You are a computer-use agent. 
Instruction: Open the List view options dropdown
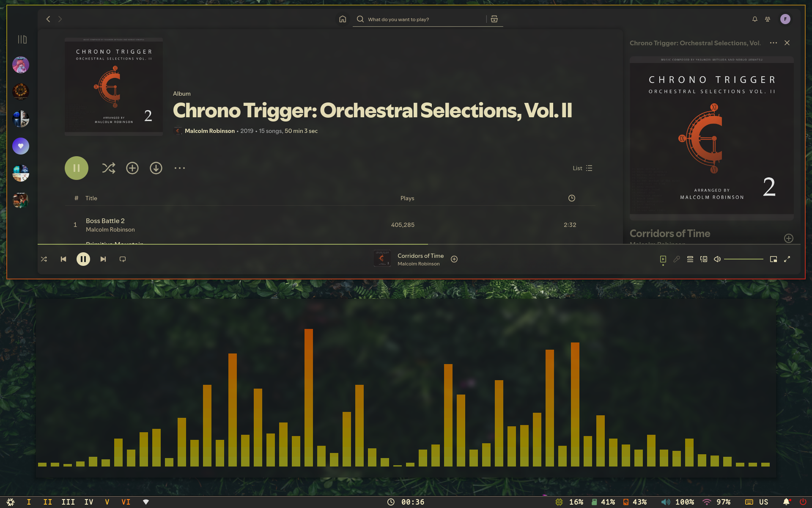click(x=582, y=168)
